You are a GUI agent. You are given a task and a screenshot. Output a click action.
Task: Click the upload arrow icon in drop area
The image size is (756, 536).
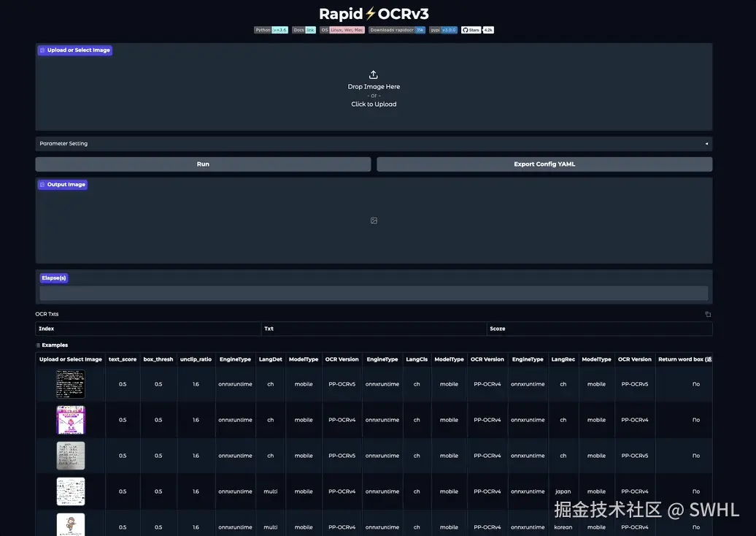pyautogui.click(x=373, y=74)
